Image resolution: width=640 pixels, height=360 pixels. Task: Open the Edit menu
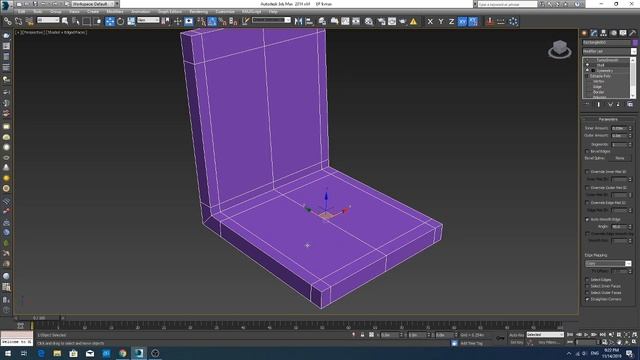click(x=22, y=12)
